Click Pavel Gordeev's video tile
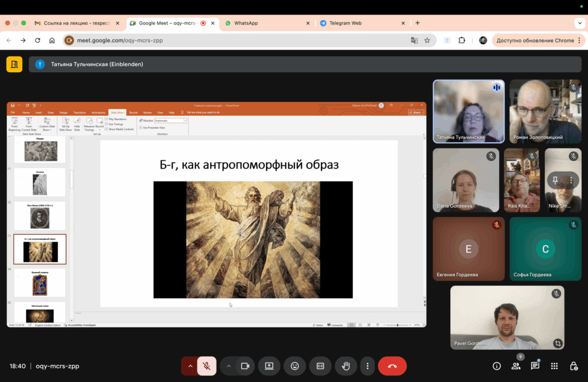Screen dimensions: 588x382 click(507, 317)
